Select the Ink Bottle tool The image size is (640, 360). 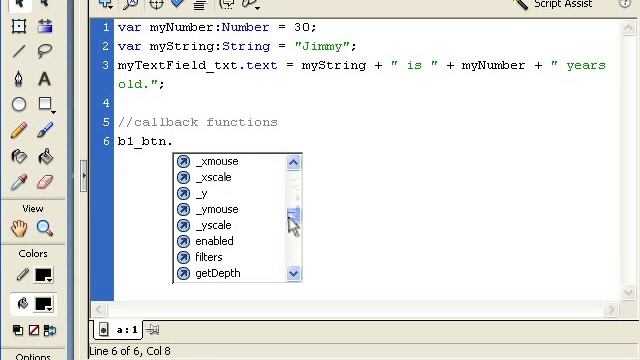19,156
